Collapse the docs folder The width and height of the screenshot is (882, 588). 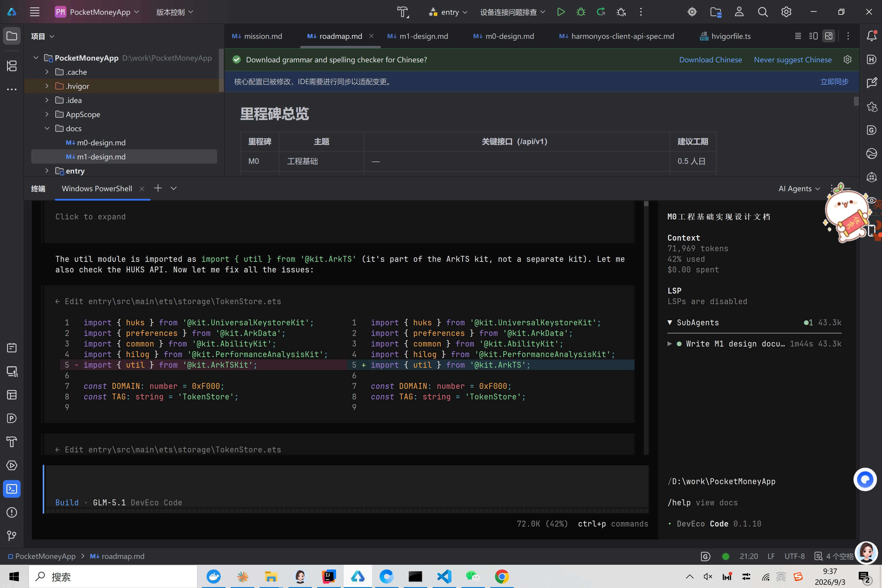click(x=47, y=128)
